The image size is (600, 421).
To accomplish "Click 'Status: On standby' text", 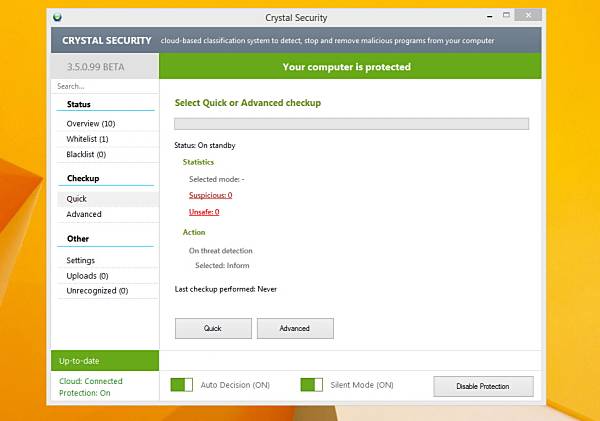I will click(205, 145).
